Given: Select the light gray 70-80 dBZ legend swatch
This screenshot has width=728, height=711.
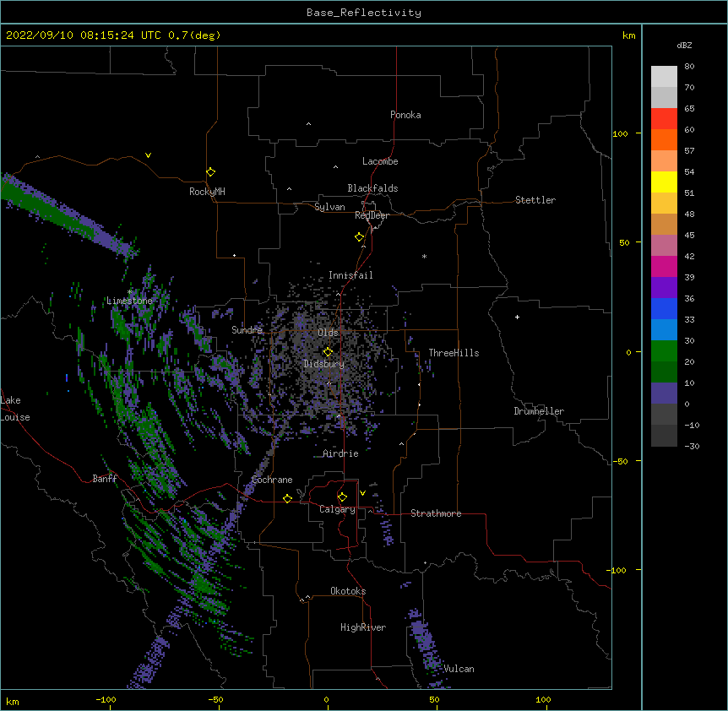Looking at the screenshot, I should [x=664, y=77].
